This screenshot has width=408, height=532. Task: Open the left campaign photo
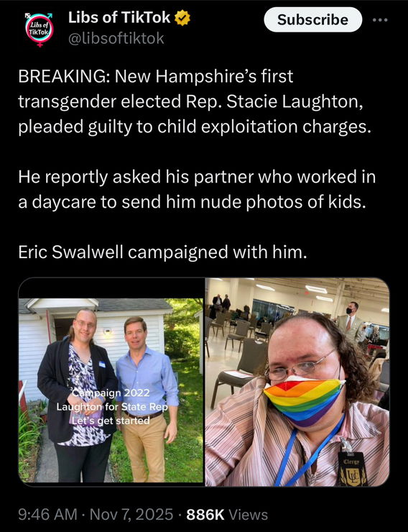pyautogui.click(x=111, y=380)
